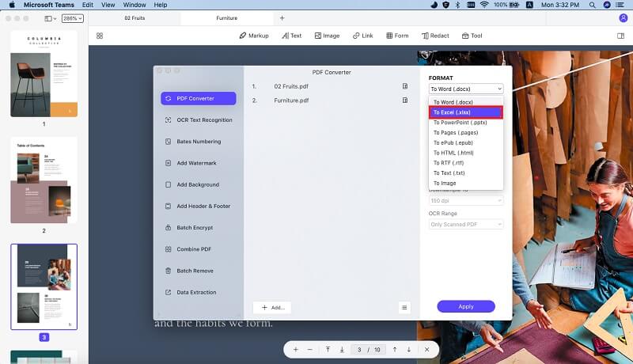The image size is (633, 364).
Task: Choose To PowerPoint (.pptx) option
Action: pyautogui.click(x=466, y=123)
